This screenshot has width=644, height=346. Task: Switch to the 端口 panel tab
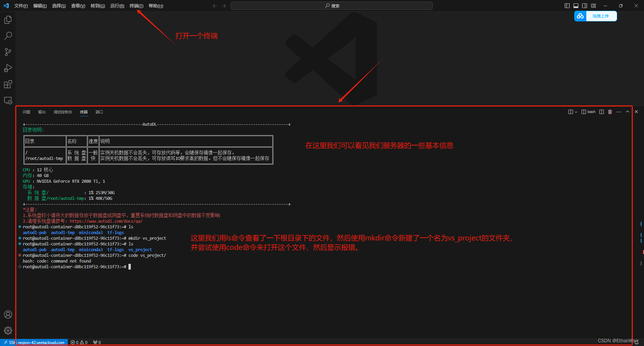99,112
